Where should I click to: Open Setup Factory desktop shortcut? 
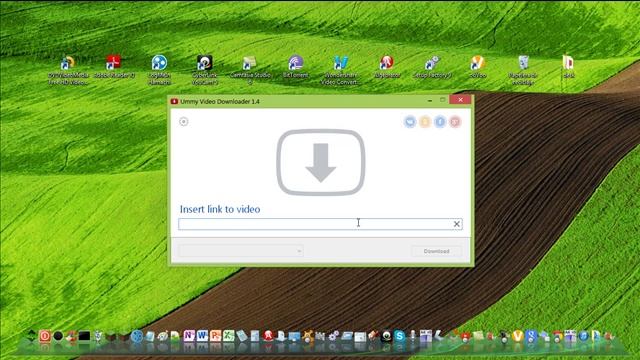click(432, 67)
